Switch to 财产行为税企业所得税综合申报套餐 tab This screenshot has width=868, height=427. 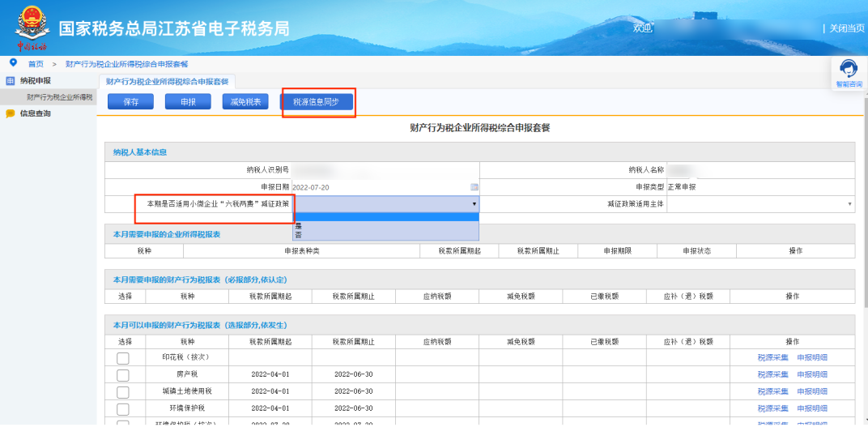pyautogui.click(x=167, y=81)
